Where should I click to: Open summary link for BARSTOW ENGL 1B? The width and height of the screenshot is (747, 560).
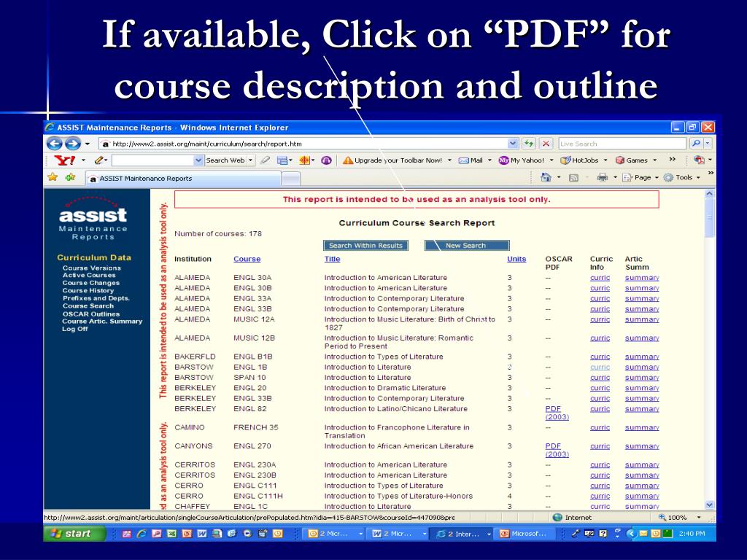[x=642, y=367]
